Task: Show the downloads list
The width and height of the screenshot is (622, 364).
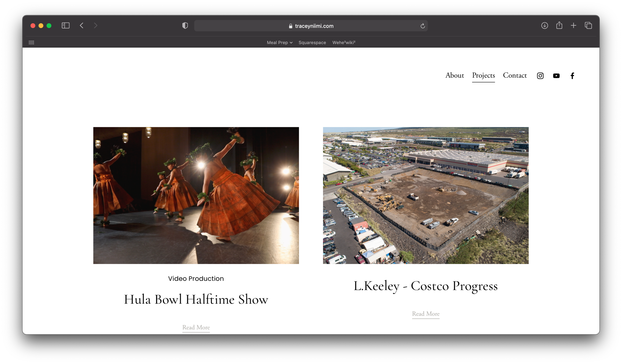Action: click(x=544, y=26)
